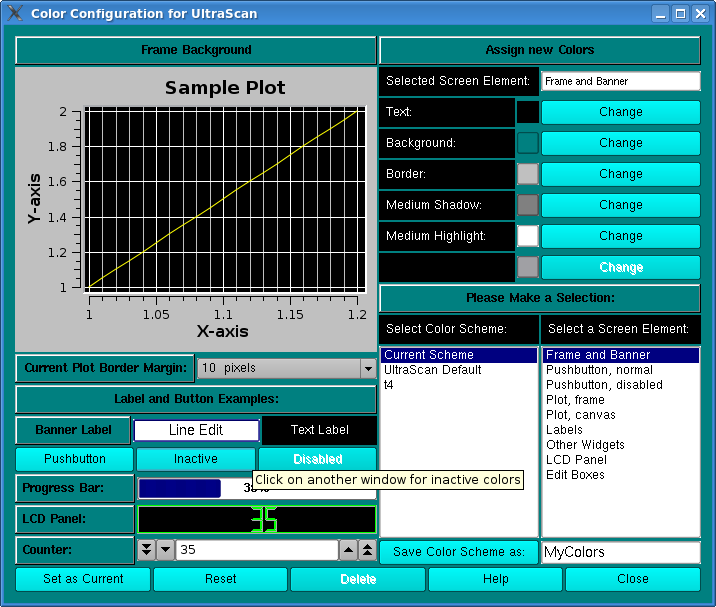
Task: Click the Selected Screen Element field
Action: pyautogui.click(x=621, y=81)
